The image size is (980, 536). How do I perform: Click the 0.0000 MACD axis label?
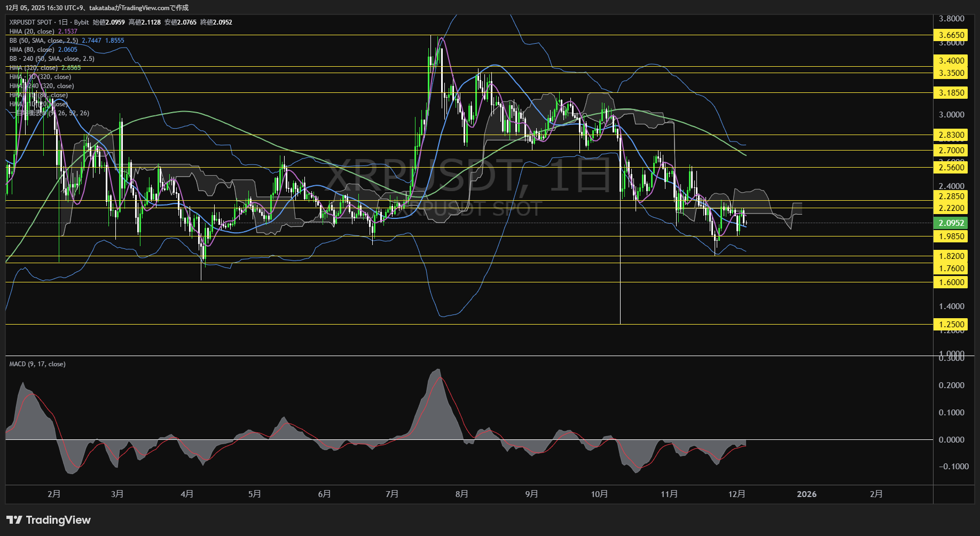click(951, 440)
